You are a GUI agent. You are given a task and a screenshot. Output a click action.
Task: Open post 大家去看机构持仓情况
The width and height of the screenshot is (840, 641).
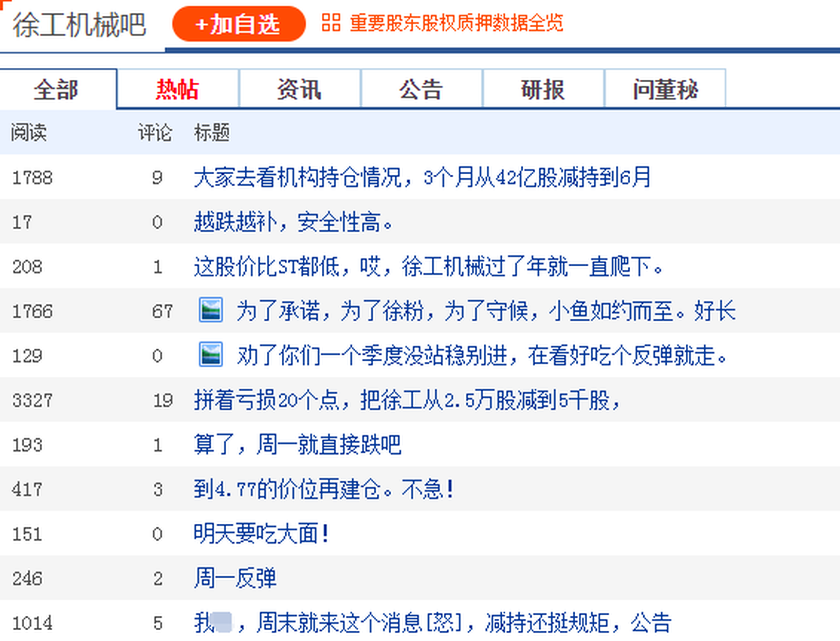click(423, 177)
